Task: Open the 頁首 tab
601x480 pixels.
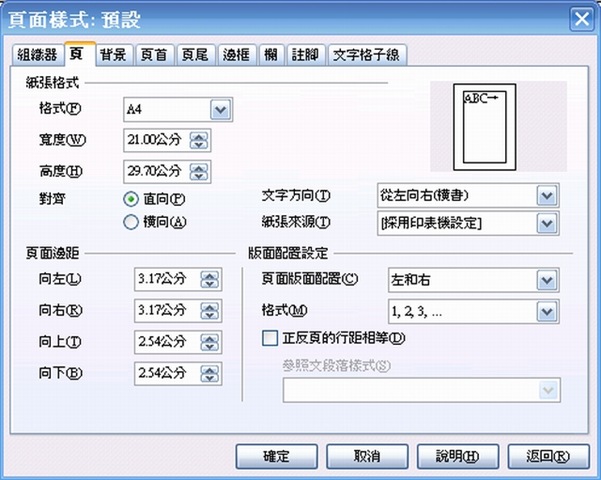Action: coord(155,55)
